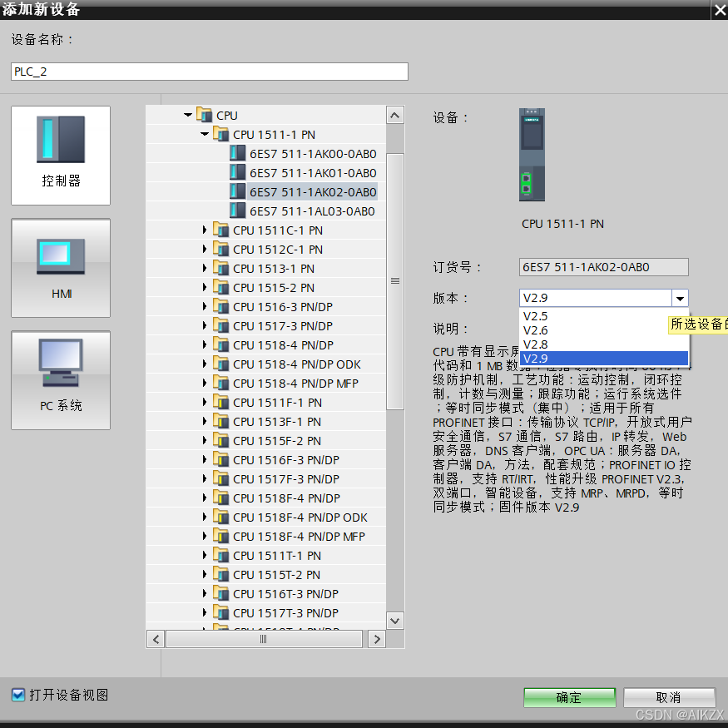Expand the CPU 1518-4 PN/DP node
Screen dimensions: 728x728
pyautogui.click(x=205, y=344)
